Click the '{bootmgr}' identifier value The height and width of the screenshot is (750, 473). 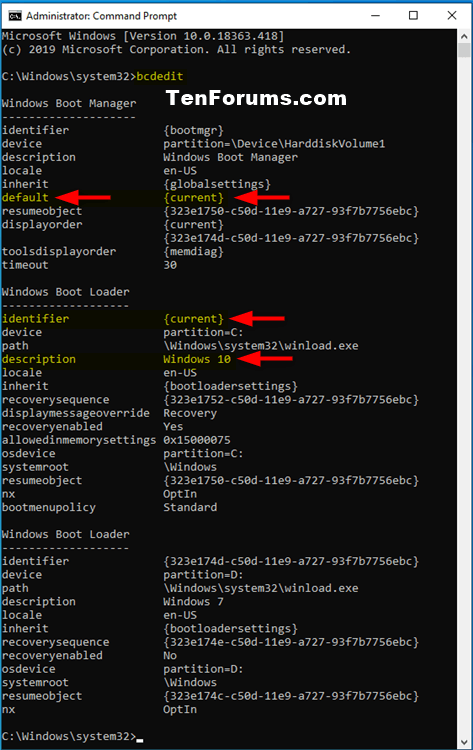tap(193, 130)
